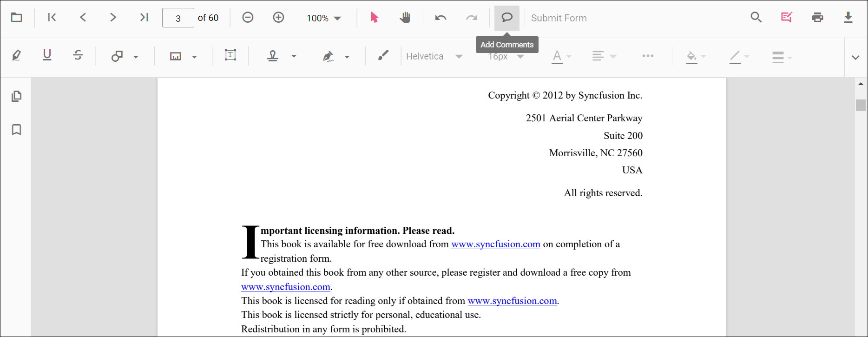The width and height of the screenshot is (868, 337).
Task: Expand the shape annotation dropdown arrow
Action: [x=136, y=57]
